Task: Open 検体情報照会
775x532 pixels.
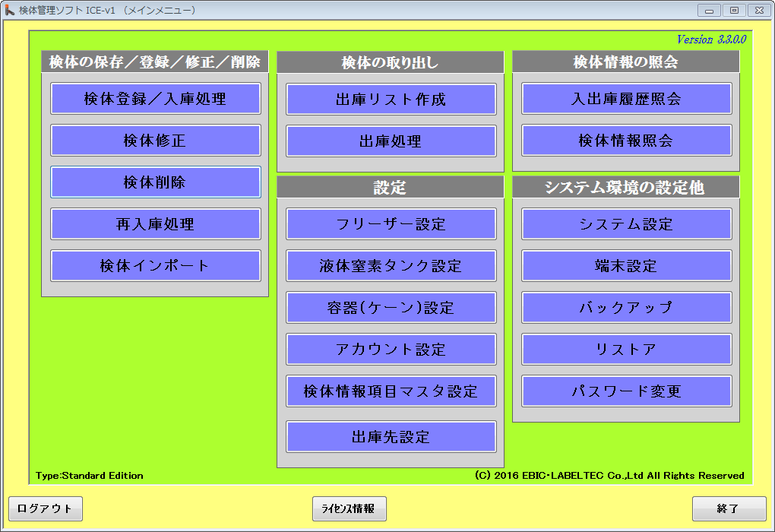Action: point(626,141)
